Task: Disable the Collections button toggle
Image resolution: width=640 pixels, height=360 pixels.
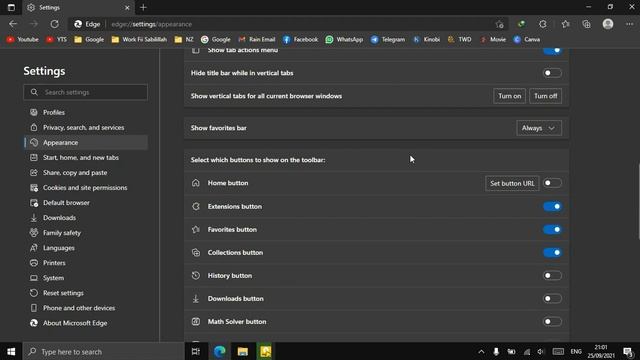Action: coord(552,253)
